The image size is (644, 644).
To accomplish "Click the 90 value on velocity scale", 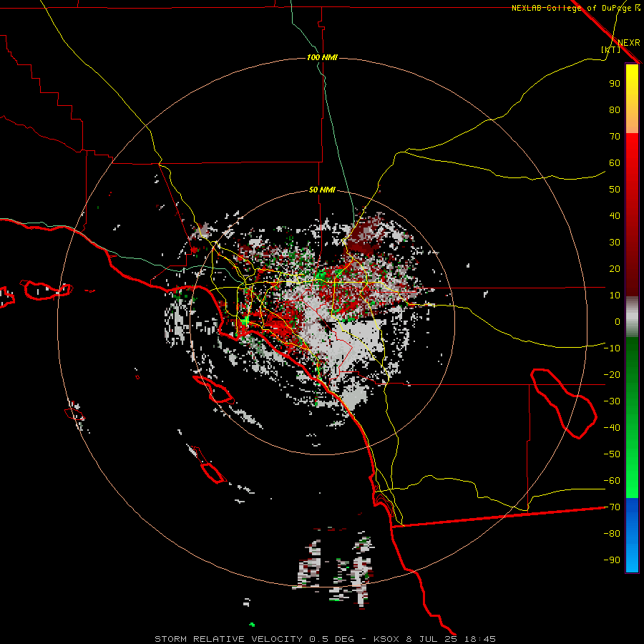I will (615, 84).
